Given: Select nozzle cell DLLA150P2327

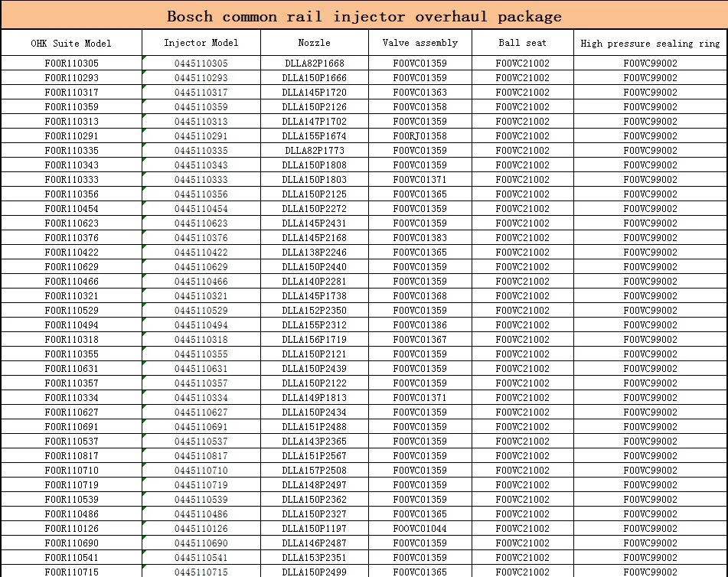Looking at the screenshot, I should pos(315,514).
